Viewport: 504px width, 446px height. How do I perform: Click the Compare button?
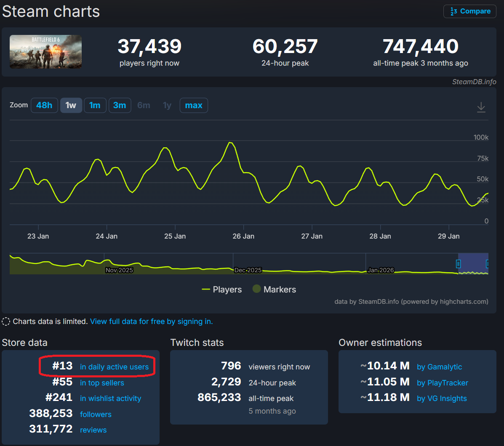469,11
